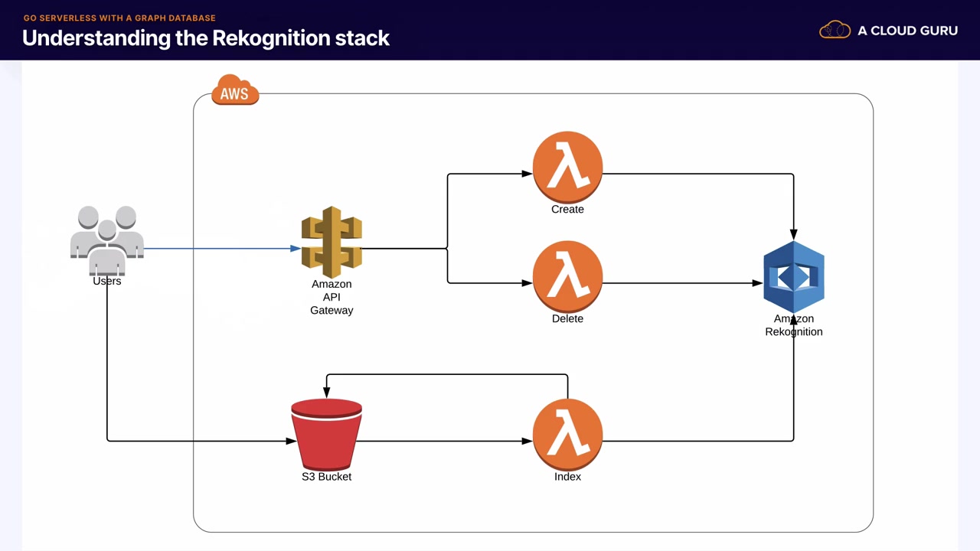Click the orange AWS cloud badge

pyautogui.click(x=235, y=90)
